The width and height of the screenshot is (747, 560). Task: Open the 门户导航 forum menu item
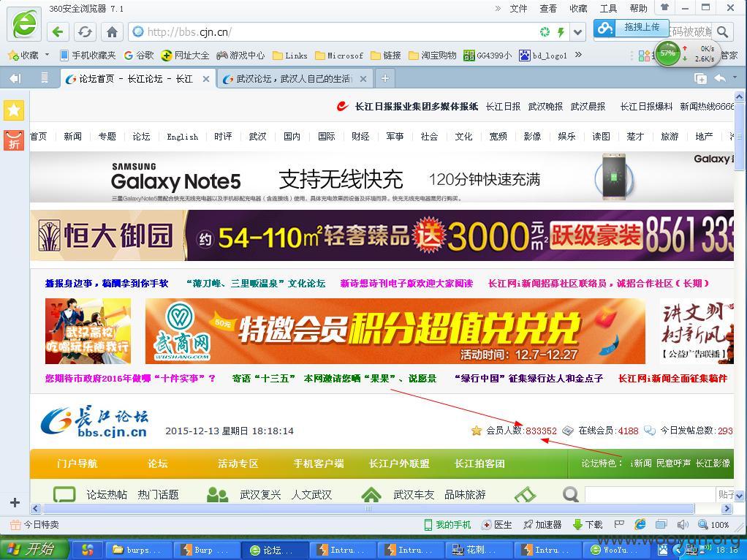[77, 463]
